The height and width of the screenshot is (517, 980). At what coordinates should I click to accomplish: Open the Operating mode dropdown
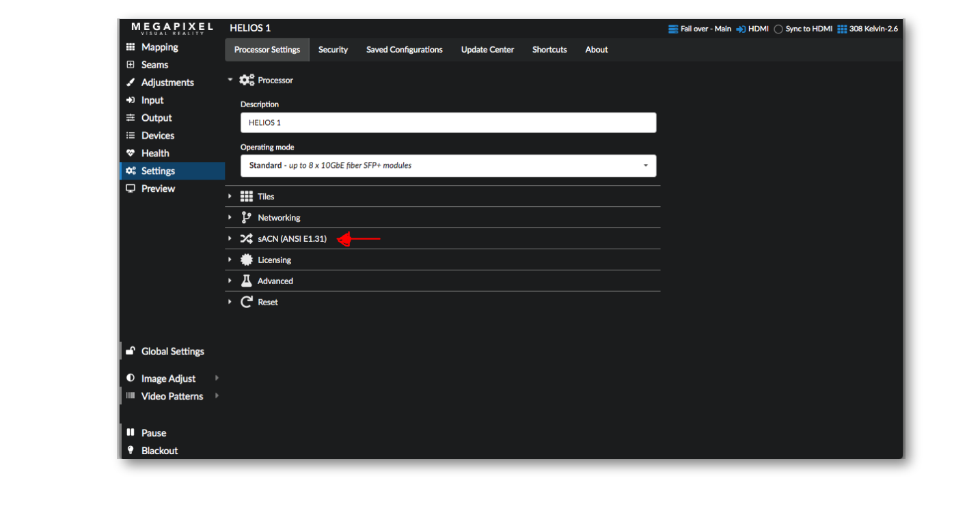click(x=448, y=165)
